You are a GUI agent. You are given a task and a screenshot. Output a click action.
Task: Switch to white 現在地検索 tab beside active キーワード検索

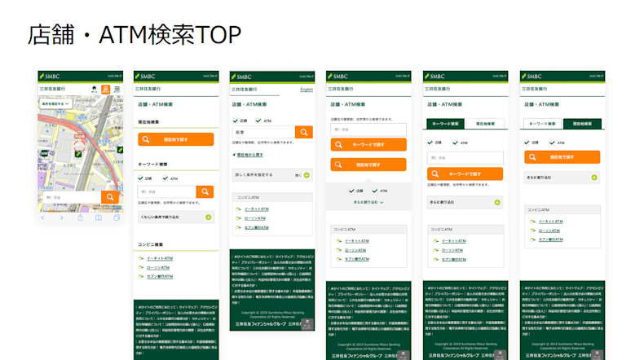pos(485,124)
